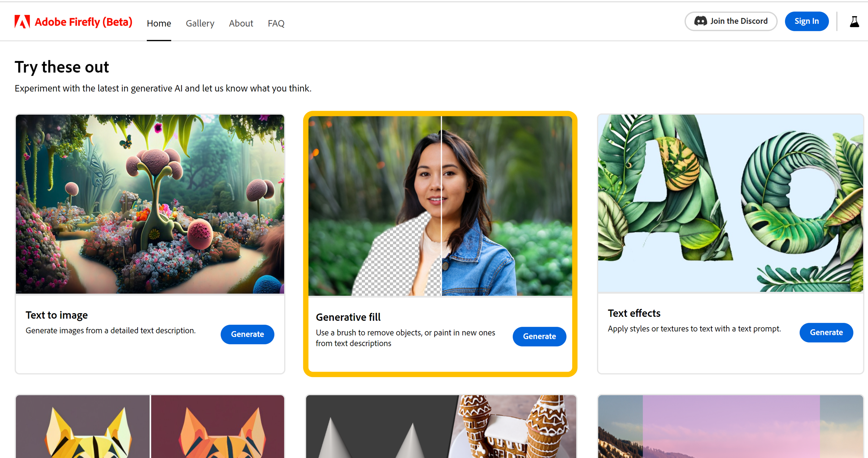This screenshot has width=868, height=458.
Task: Click the Adobe logo icon
Action: pyautogui.click(x=22, y=21)
